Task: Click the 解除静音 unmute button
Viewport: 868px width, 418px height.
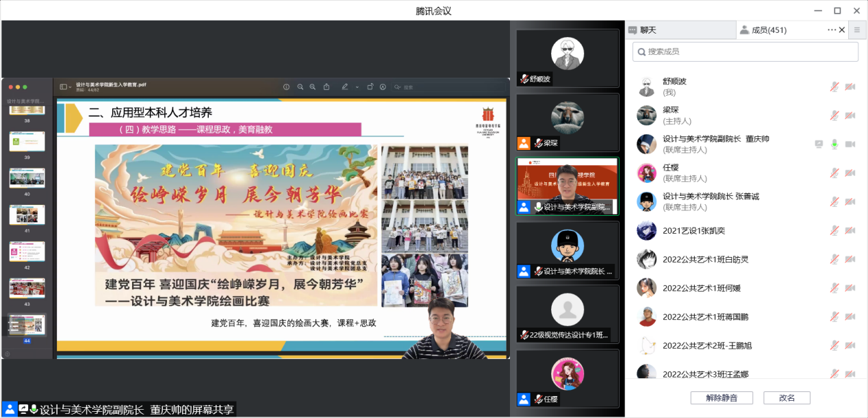Action: pyautogui.click(x=722, y=398)
